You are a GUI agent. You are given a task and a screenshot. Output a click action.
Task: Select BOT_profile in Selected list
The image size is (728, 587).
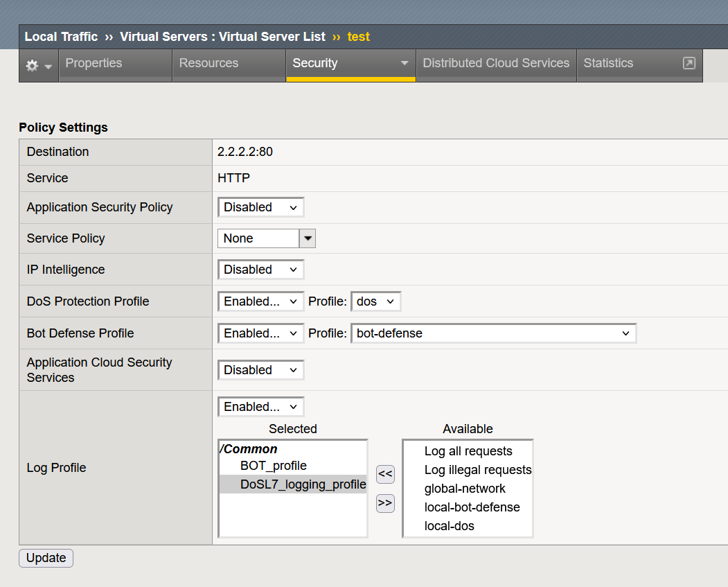point(293,466)
